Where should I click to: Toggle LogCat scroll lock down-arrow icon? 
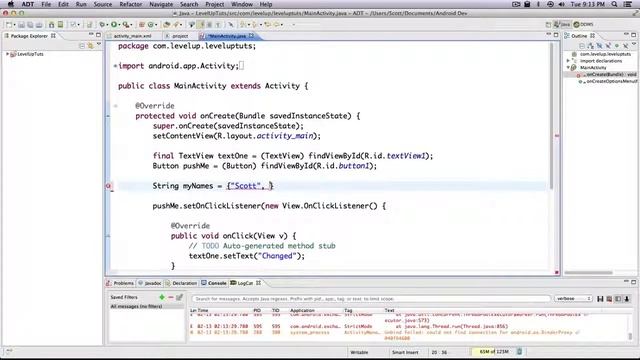tap(627, 299)
